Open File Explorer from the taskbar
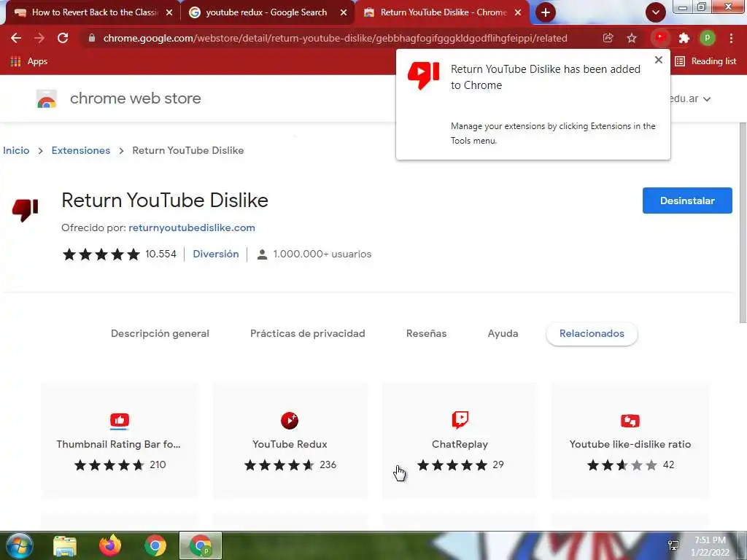Viewport: 747px width, 560px height. pos(65,546)
